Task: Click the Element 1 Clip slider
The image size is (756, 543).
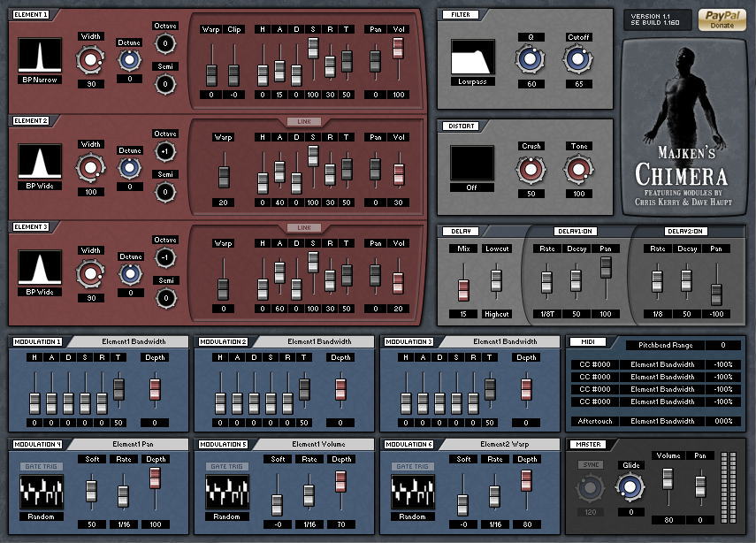Action: coord(233,65)
